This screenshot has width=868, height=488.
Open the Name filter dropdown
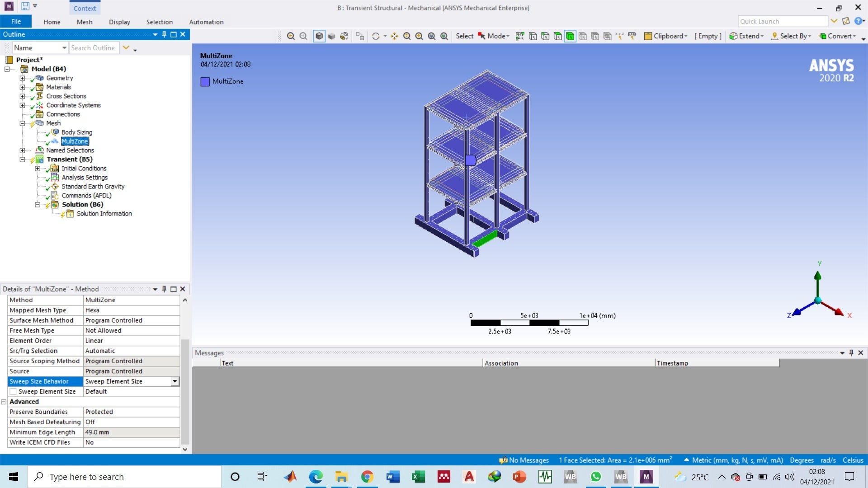pyautogui.click(x=64, y=48)
